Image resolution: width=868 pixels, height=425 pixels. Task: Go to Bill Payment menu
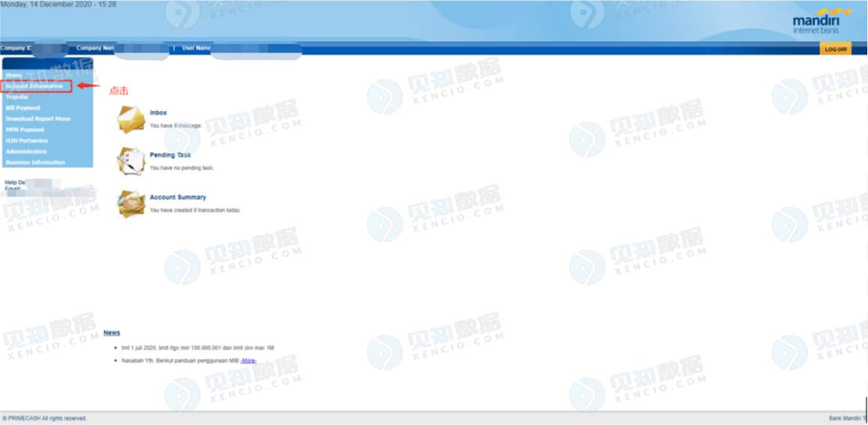coord(23,108)
